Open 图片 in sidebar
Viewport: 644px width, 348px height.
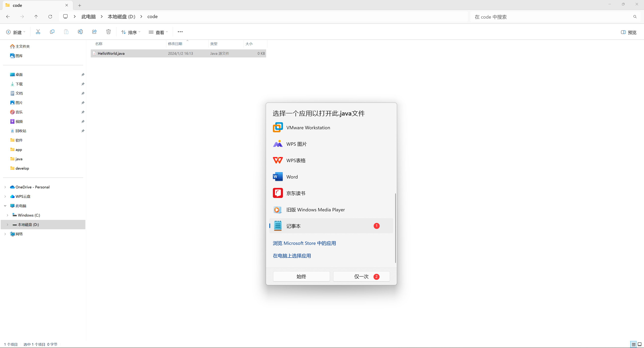[x=16, y=103]
